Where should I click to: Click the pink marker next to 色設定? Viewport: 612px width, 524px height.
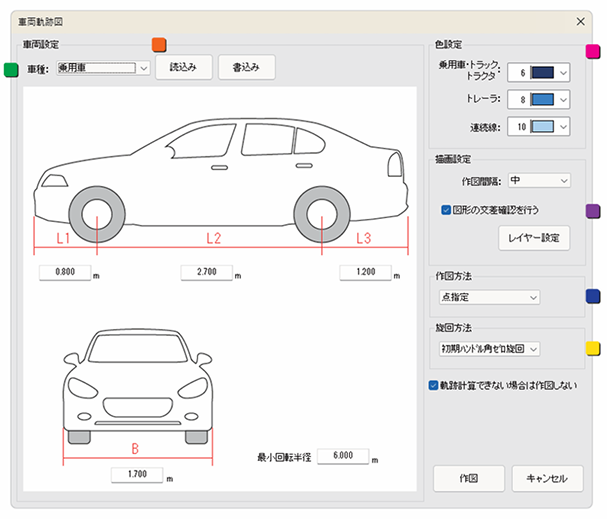coord(592,51)
